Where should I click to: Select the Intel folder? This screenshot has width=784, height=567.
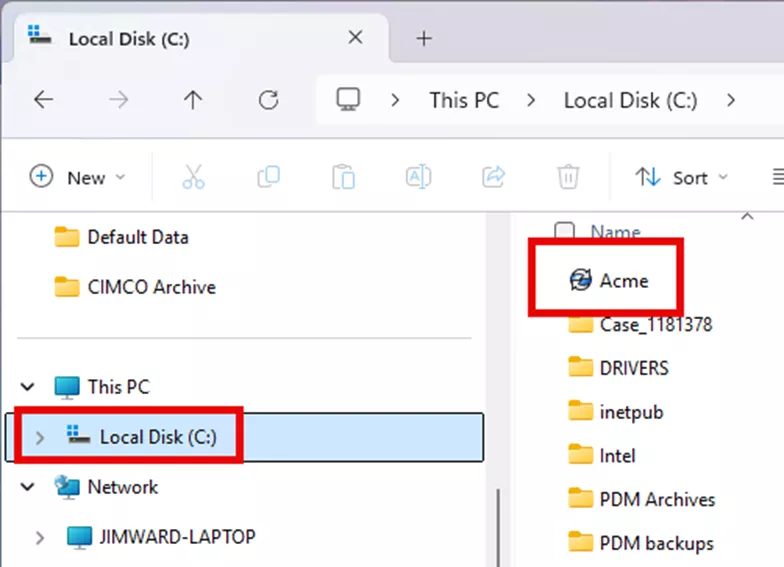click(x=618, y=456)
